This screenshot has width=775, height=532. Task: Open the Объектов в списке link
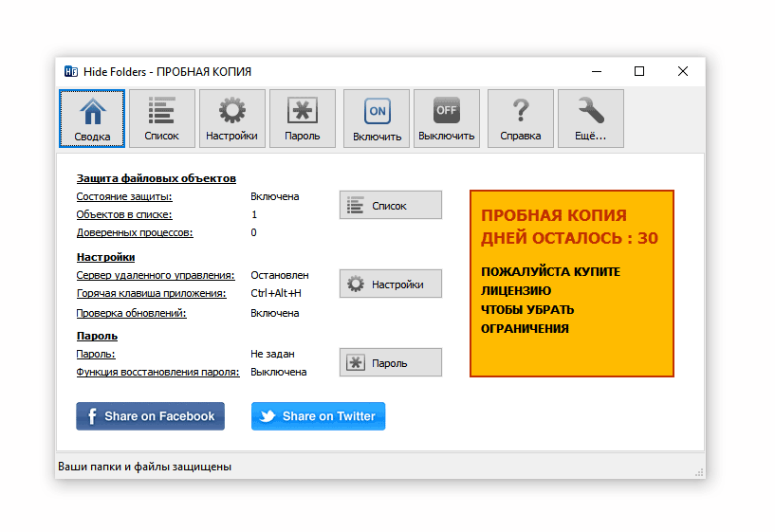click(124, 215)
